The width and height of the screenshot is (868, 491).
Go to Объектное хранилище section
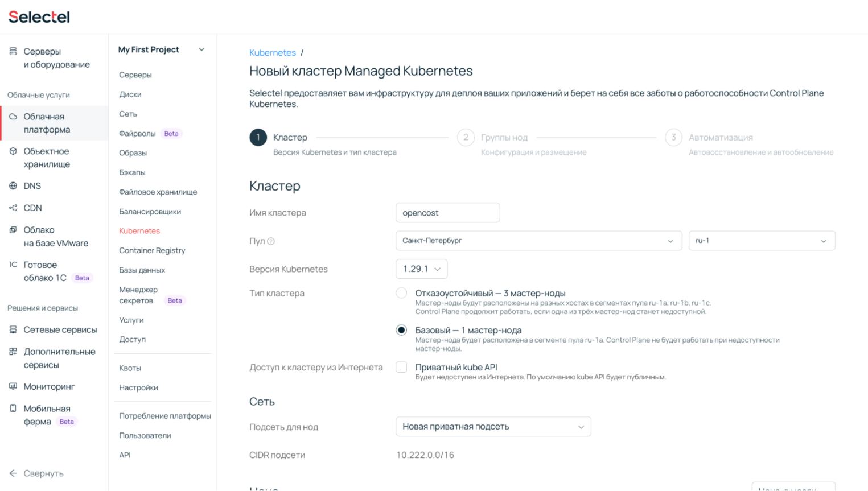47,158
